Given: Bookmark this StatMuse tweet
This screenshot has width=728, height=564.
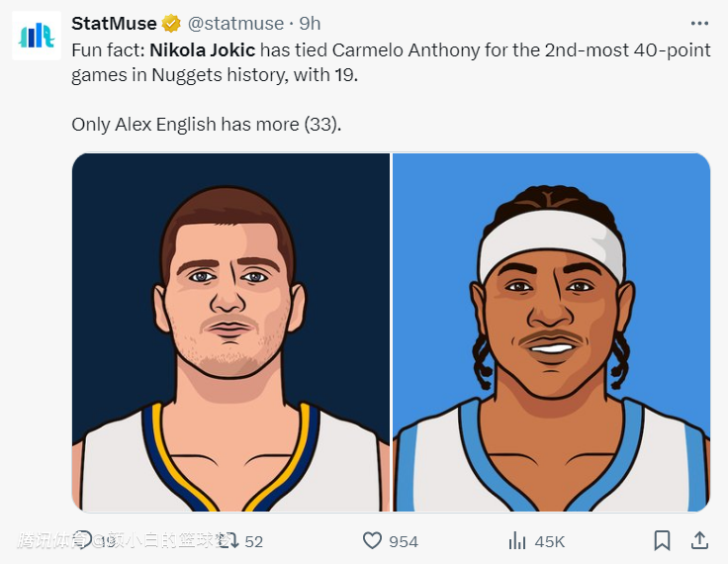Looking at the screenshot, I should click(662, 540).
